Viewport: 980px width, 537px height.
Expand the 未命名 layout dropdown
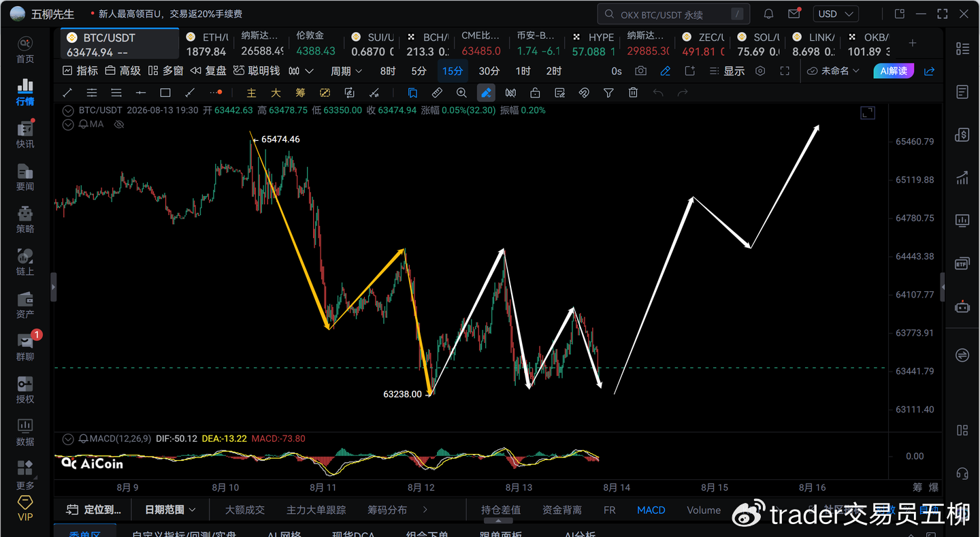point(834,71)
